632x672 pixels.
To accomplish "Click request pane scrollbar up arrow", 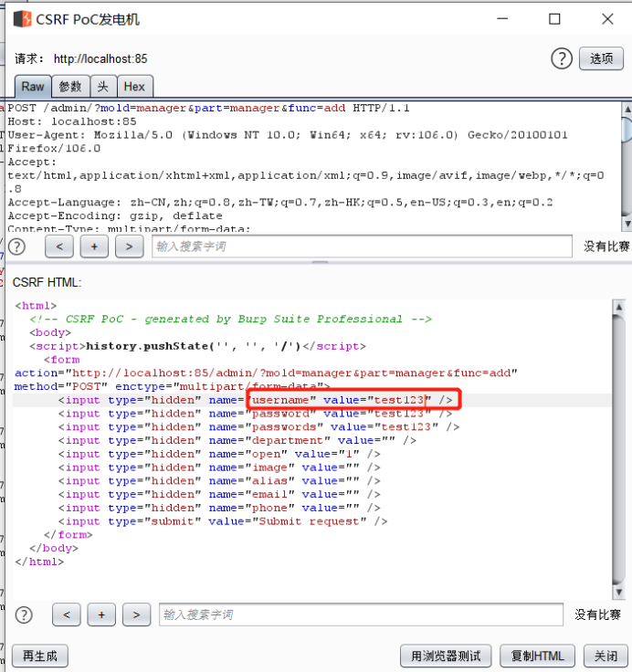I will (627, 110).
